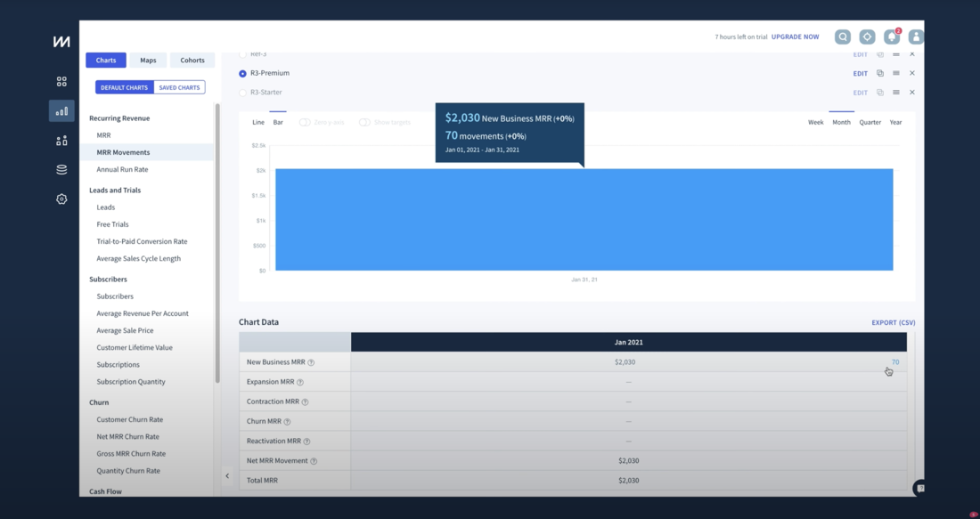The width and height of the screenshot is (980, 519).
Task: Open the settings gear in the sidebar
Action: [61, 199]
